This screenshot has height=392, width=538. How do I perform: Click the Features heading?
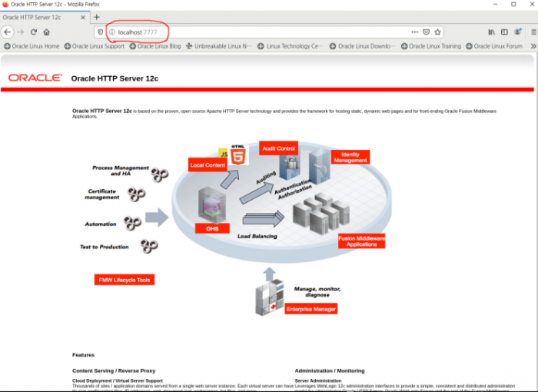pyautogui.click(x=83, y=354)
